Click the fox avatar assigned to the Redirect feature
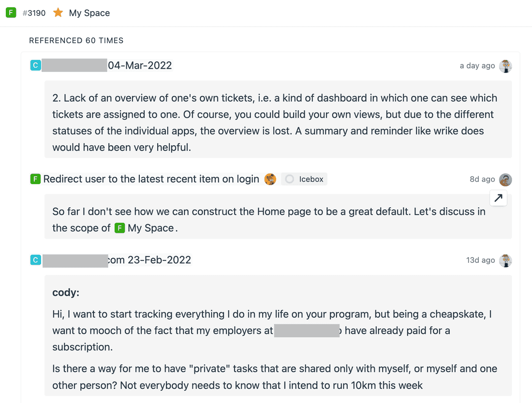The height and width of the screenshot is (403, 532). [270, 179]
